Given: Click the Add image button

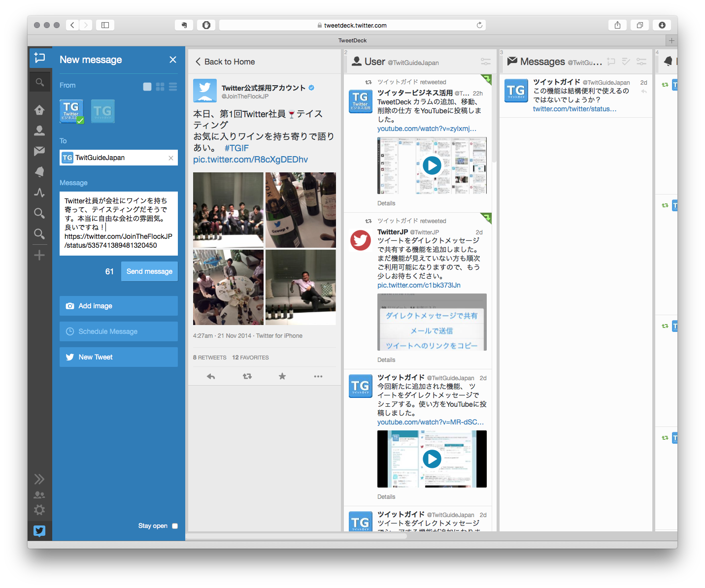Looking at the screenshot, I should click(119, 306).
